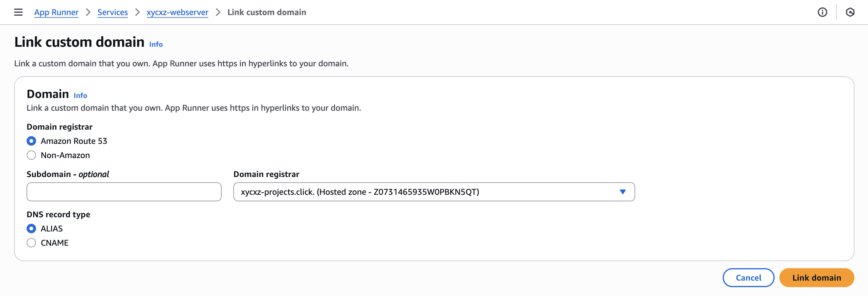This screenshot has height=296, width=868.
Task: Go to the xycxz-webserver service breadcrumb
Action: point(178,12)
